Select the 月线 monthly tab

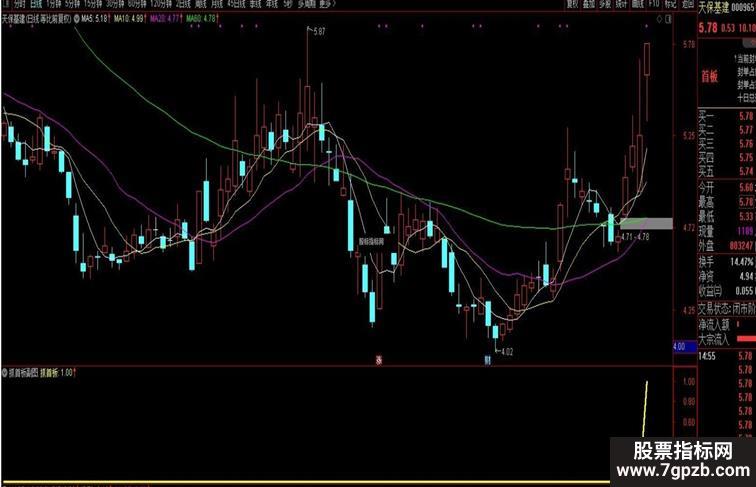tap(217, 4)
